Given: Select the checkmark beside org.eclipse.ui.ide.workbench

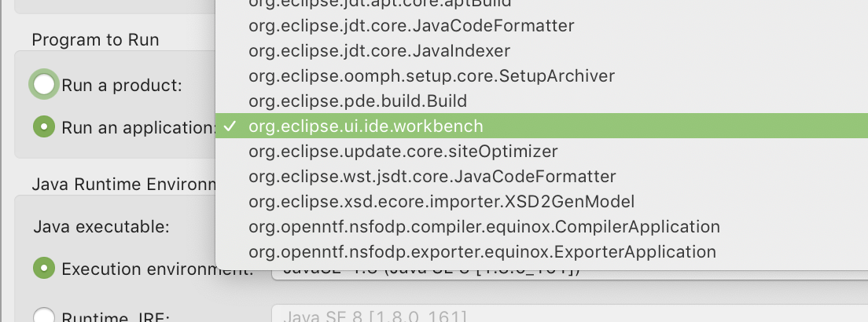Looking at the screenshot, I should coord(229,126).
